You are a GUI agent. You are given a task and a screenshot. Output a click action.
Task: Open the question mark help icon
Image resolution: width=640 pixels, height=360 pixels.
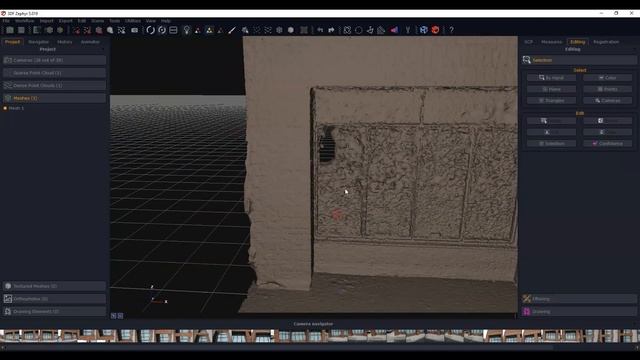(x=451, y=30)
